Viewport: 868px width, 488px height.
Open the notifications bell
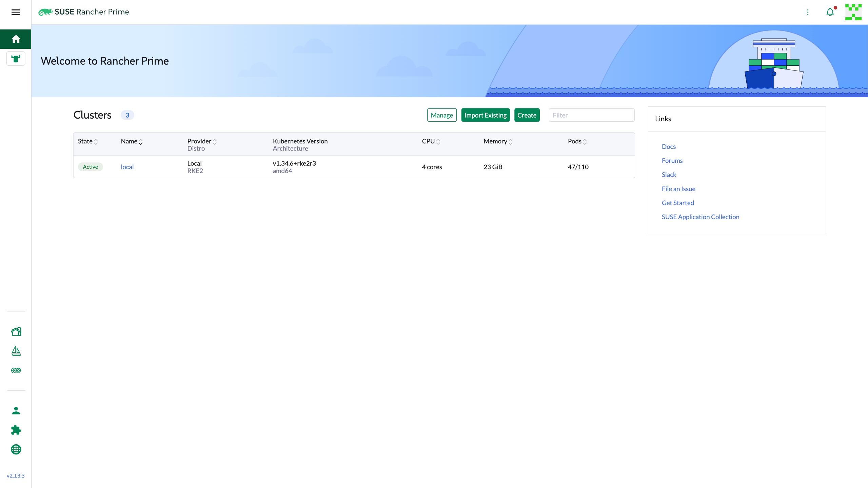click(x=830, y=12)
